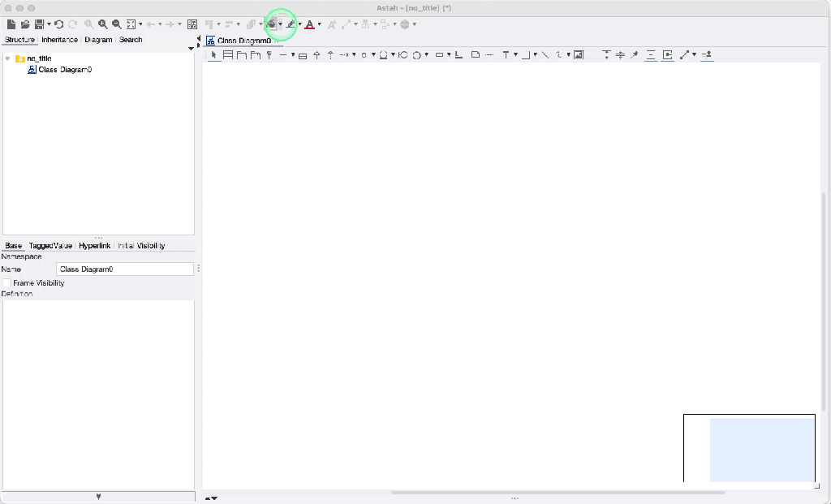Image resolution: width=831 pixels, height=504 pixels.
Task: Open the fill color dropdown arrow
Action: [x=280, y=24]
